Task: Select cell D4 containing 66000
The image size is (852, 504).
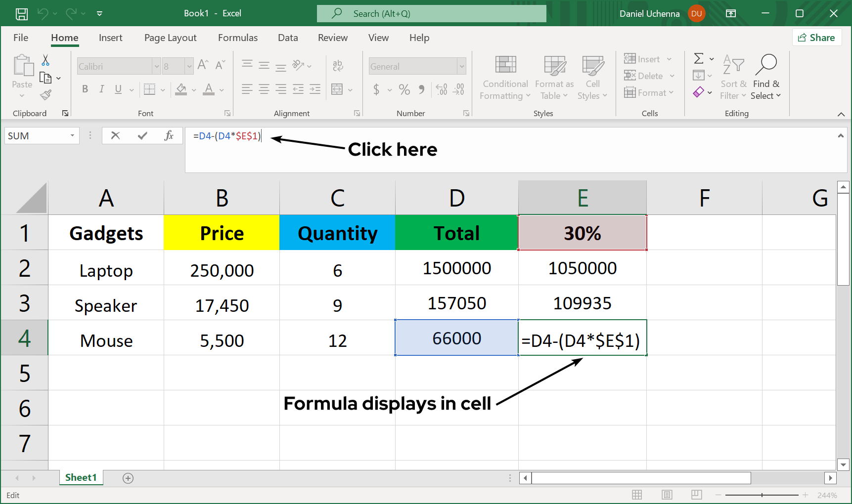Action: [x=456, y=338]
